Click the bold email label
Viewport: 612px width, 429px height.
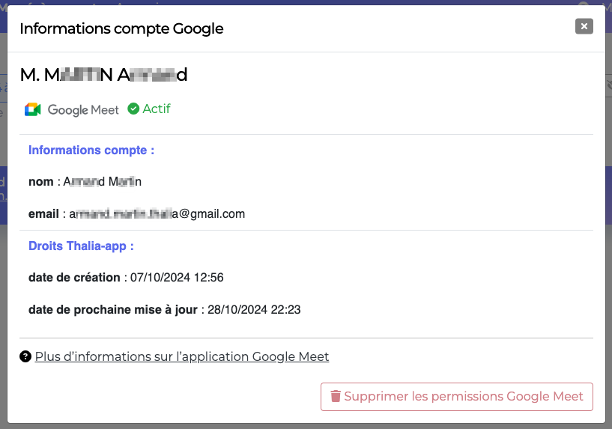43,214
